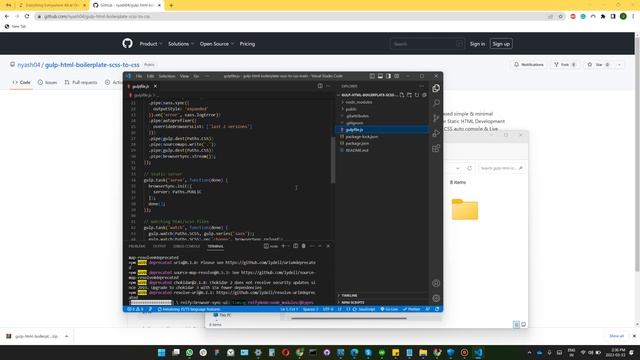Open WhatsApp from the taskbar
The height and width of the screenshot is (360, 640).
189,352
